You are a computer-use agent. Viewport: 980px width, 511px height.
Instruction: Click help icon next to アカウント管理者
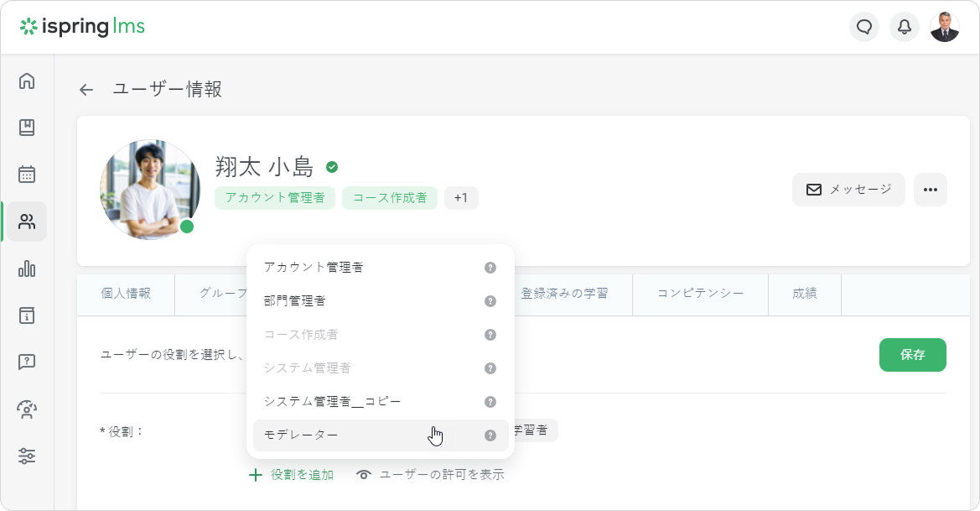click(x=490, y=268)
